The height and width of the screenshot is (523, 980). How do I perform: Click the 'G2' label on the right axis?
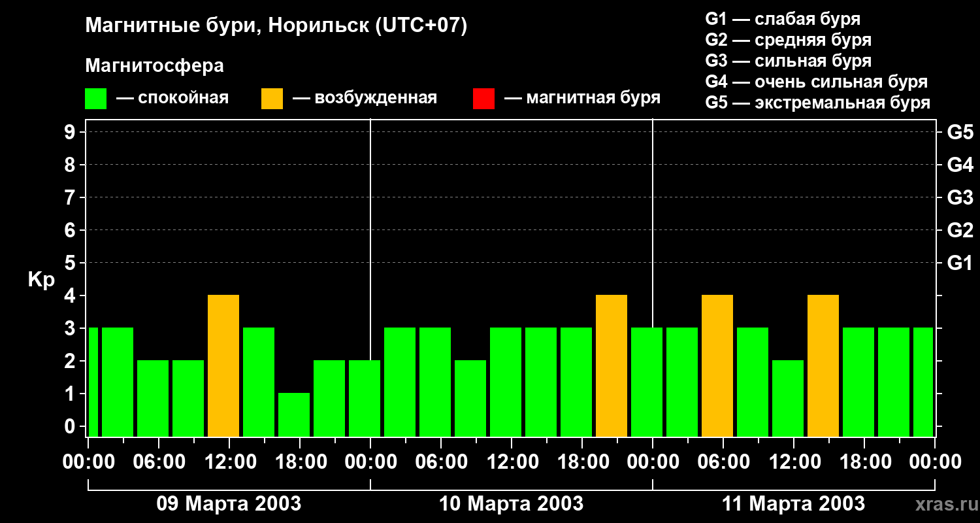point(960,230)
